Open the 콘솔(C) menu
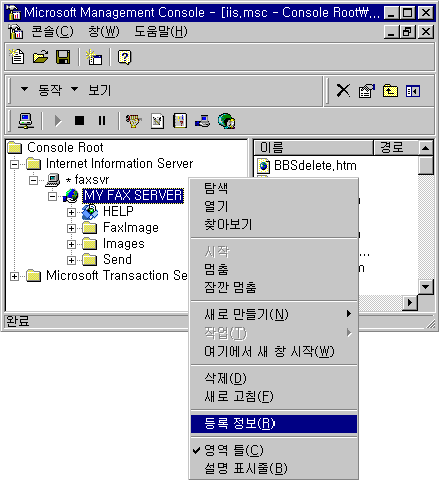The image size is (439, 480). (52, 32)
